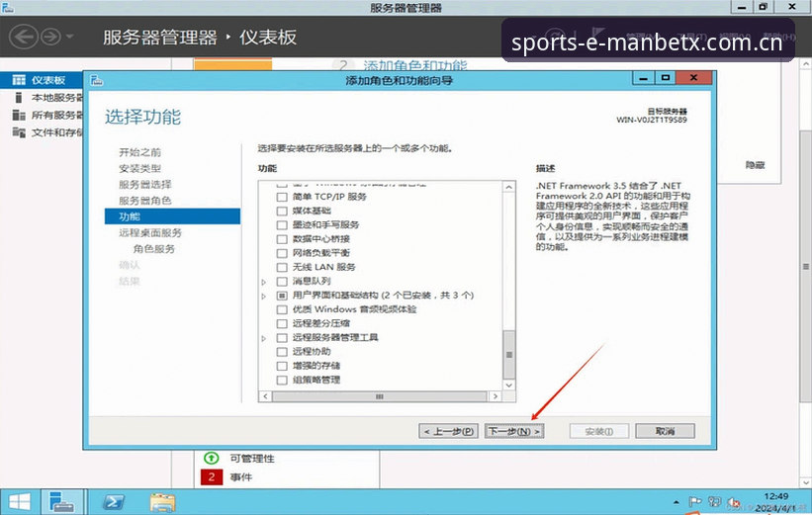The image size is (812, 515).
Task: Go to the 服务器角色 wizard step
Action: point(145,201)
